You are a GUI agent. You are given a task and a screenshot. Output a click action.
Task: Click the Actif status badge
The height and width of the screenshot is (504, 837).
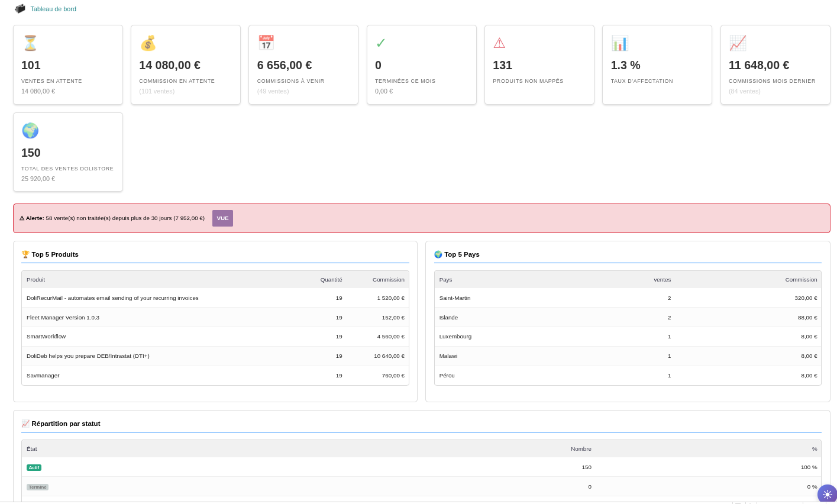click(x=34, y=467)
